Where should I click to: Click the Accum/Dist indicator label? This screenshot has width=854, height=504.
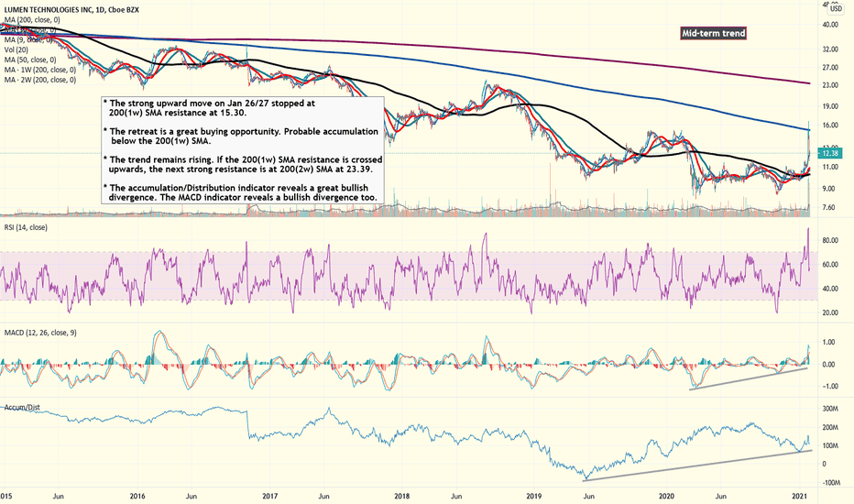coord(22,407)
